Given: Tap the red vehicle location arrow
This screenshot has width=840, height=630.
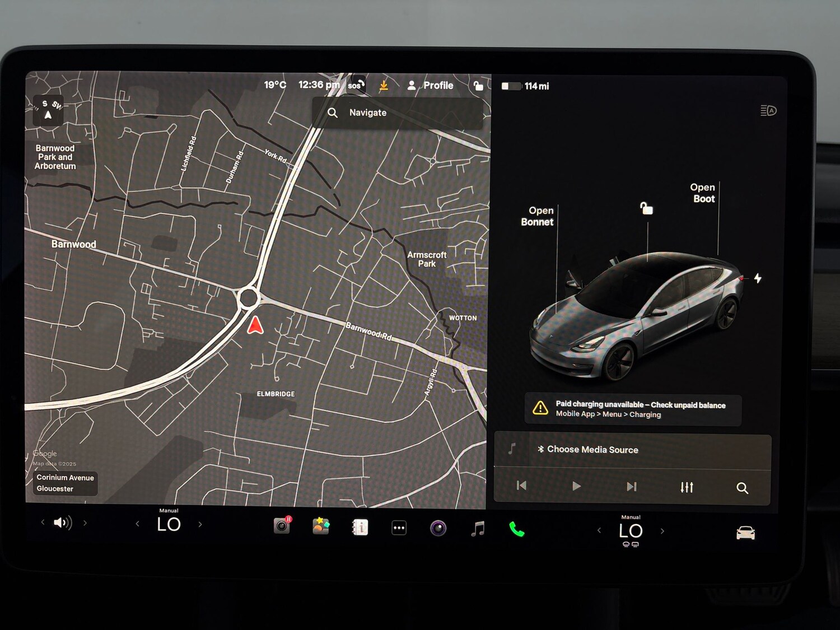Looking at the screenshot, I should [255, 325].
